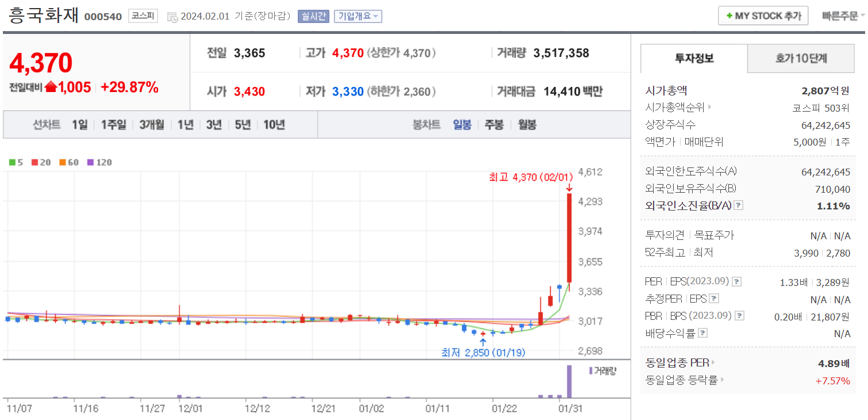Click the 투자의견 label link
This screenshot has height=420, width=868.
click(665, 235)
